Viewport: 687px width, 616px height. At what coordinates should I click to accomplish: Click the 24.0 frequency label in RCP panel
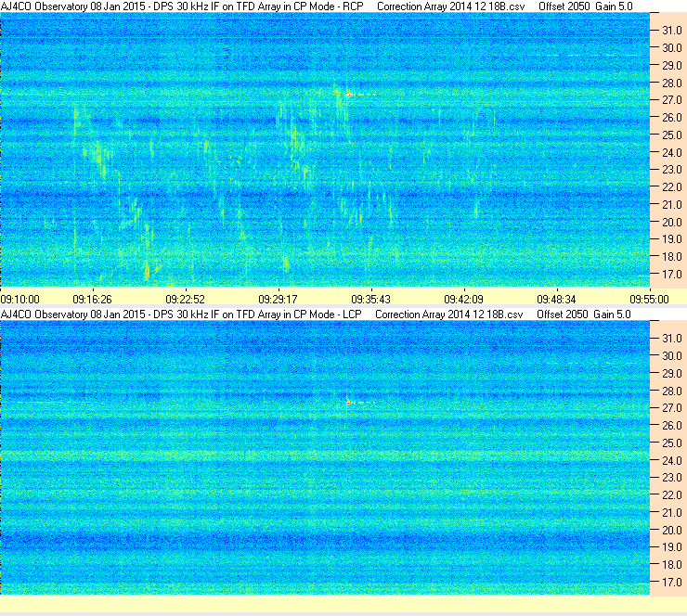tap(671, 152)
